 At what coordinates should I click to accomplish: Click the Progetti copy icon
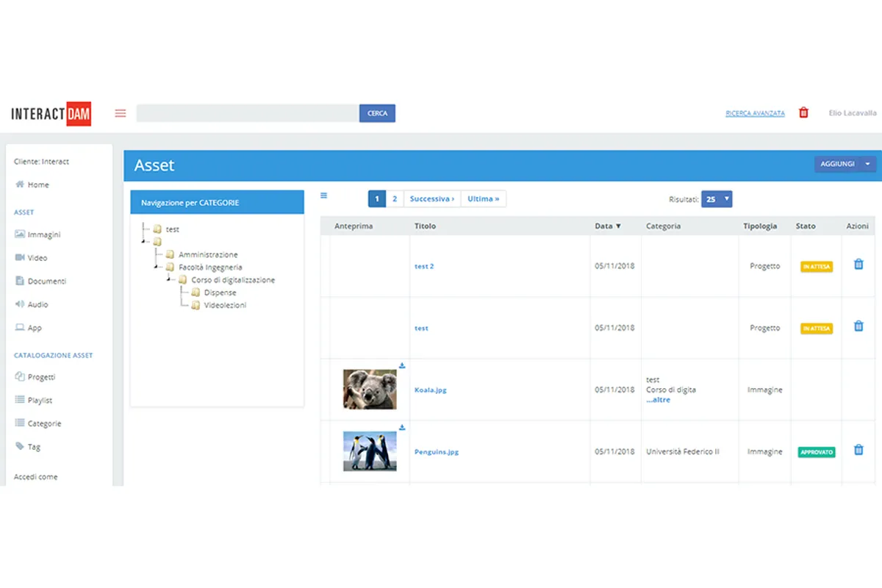20,376
